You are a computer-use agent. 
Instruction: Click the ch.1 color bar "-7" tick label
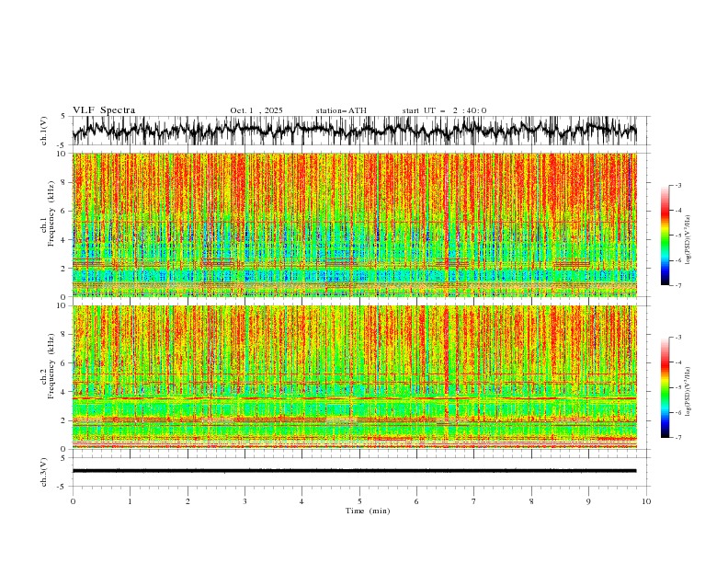(678, 285)
